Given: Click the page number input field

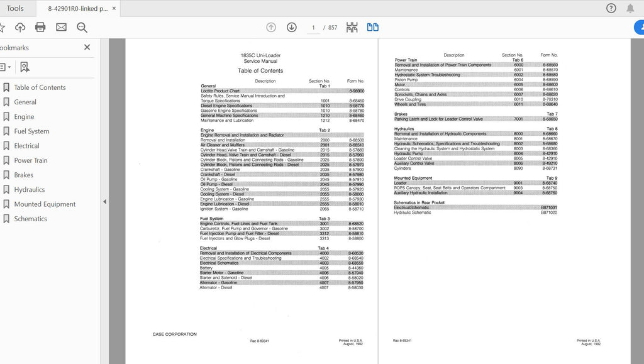Looking at the screenshot, I should (x=313, y=28).
